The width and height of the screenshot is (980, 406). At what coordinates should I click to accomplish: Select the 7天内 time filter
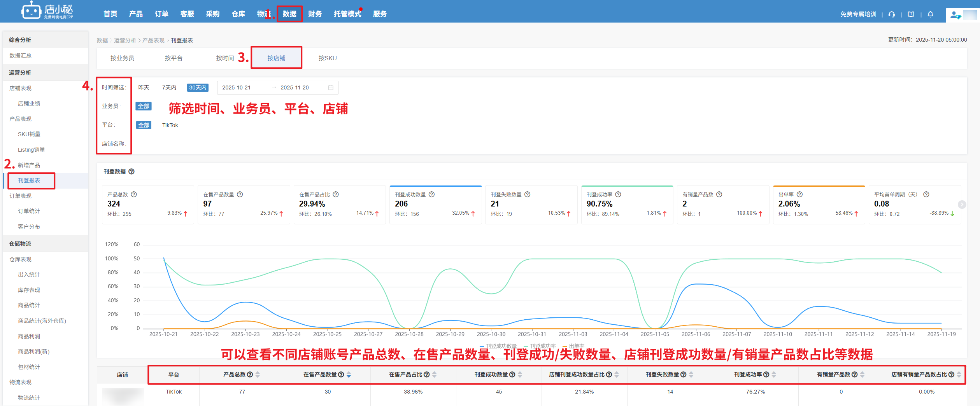pyautogui.click(x=169, y=88)
